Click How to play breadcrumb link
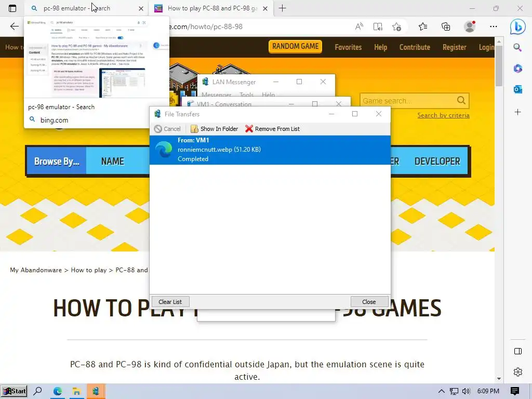Viewport: 532px width, 399px height. tap(88, 270)
